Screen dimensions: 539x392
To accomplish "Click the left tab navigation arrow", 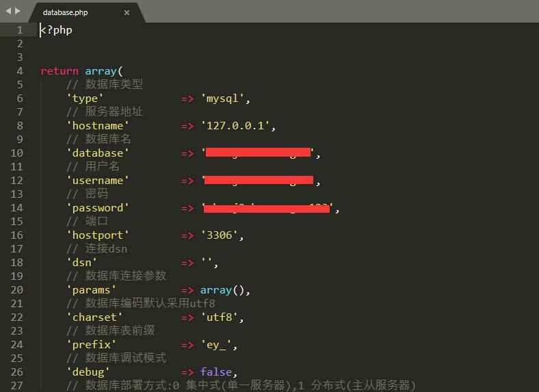I will pyautogui.click(x=8, y=11).
